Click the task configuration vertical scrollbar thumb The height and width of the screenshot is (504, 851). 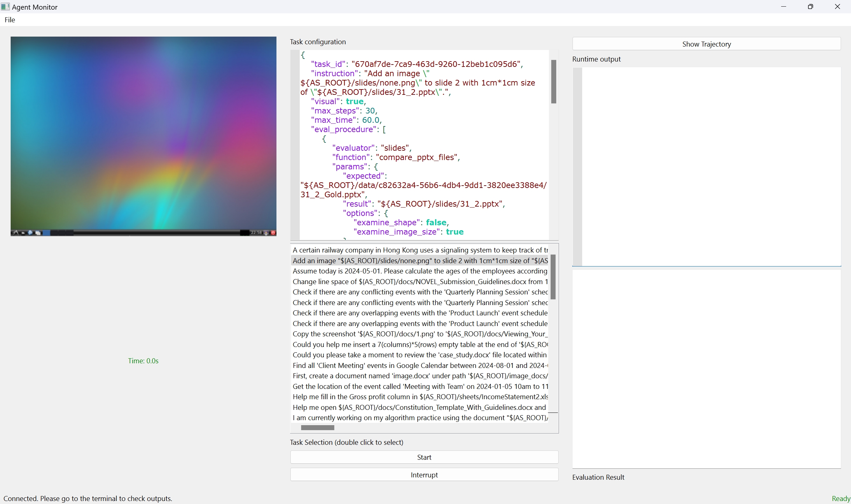pos(554,82)
